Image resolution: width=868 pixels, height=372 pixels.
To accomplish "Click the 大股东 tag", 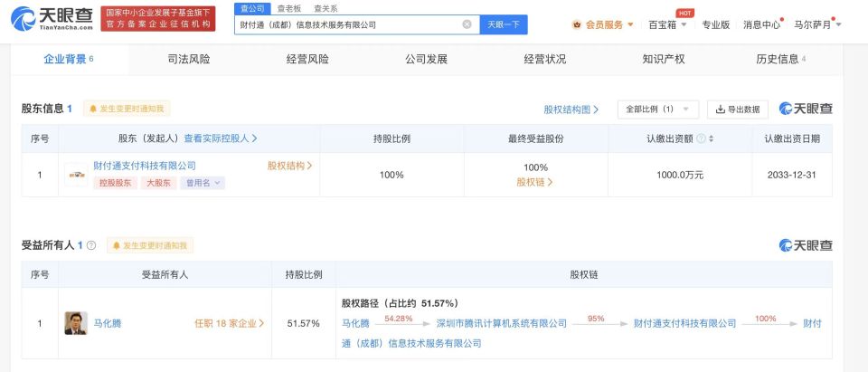I will 158,183.
